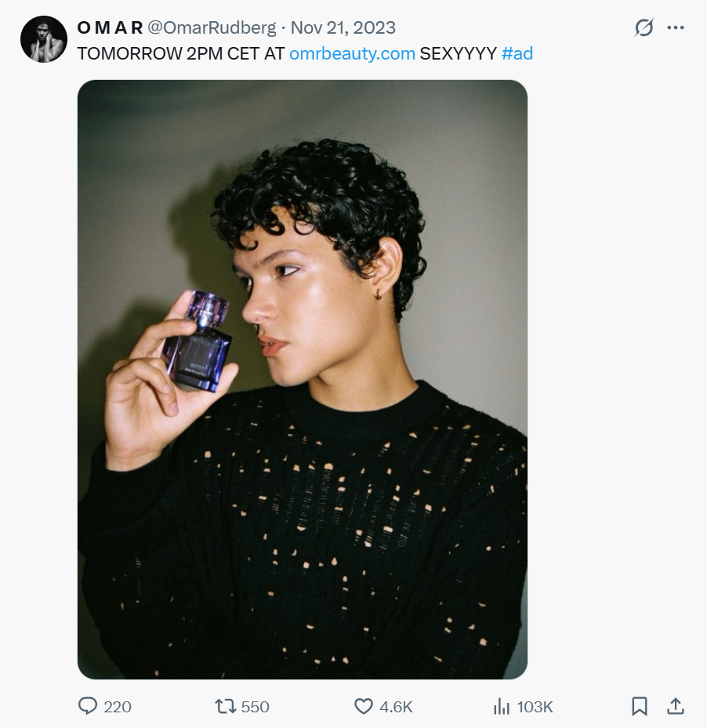The height and width of the screenshot is (728, 707).
Task: Click the 103K views count
Action: [x=535, y=707]
